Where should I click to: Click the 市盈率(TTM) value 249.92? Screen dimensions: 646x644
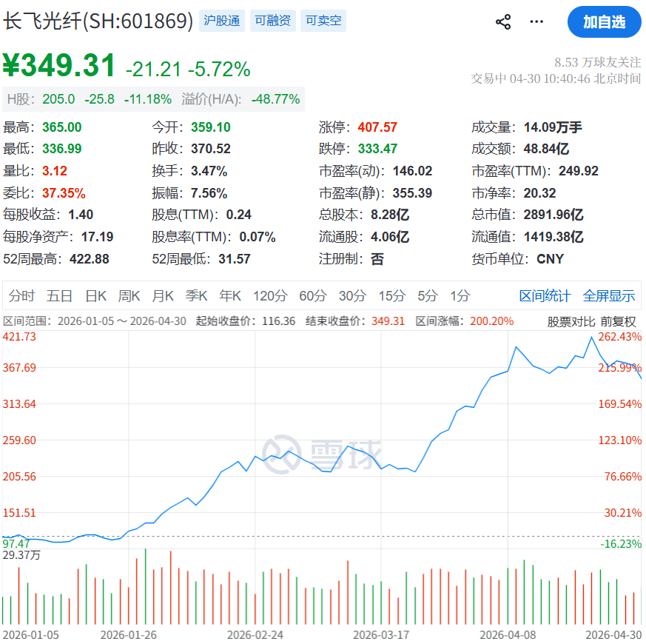(x=579, y=170)
